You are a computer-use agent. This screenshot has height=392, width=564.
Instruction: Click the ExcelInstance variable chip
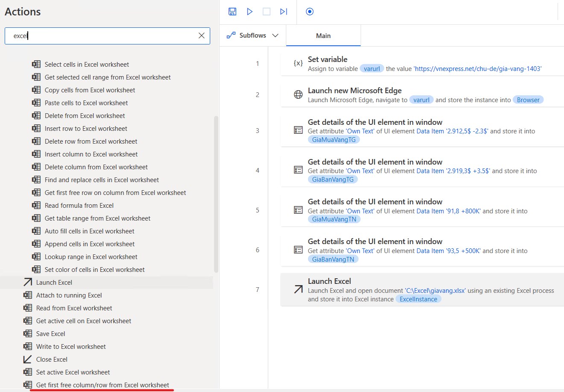click(x=418, y=299)
